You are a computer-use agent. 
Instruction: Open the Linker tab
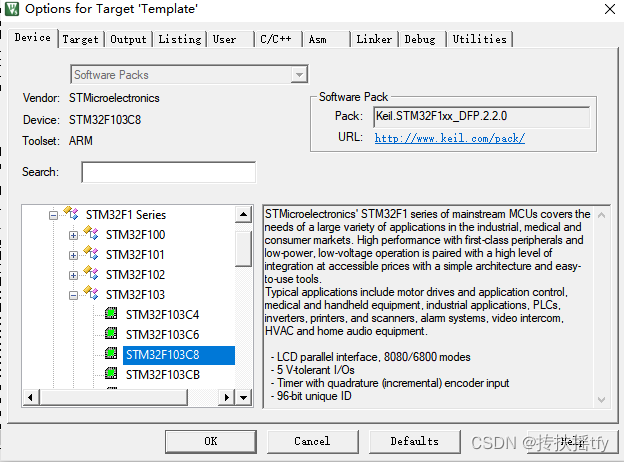tap(374, 39)
